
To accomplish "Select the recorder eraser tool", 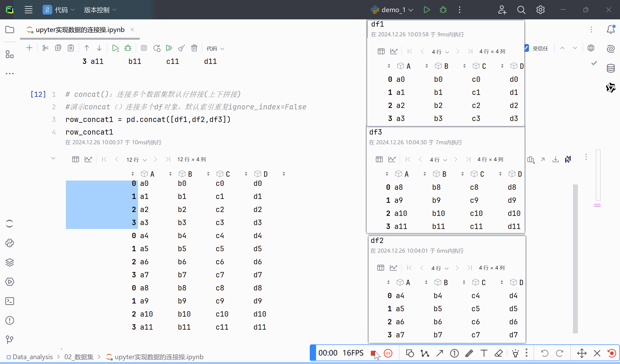I will coord(499,353).
